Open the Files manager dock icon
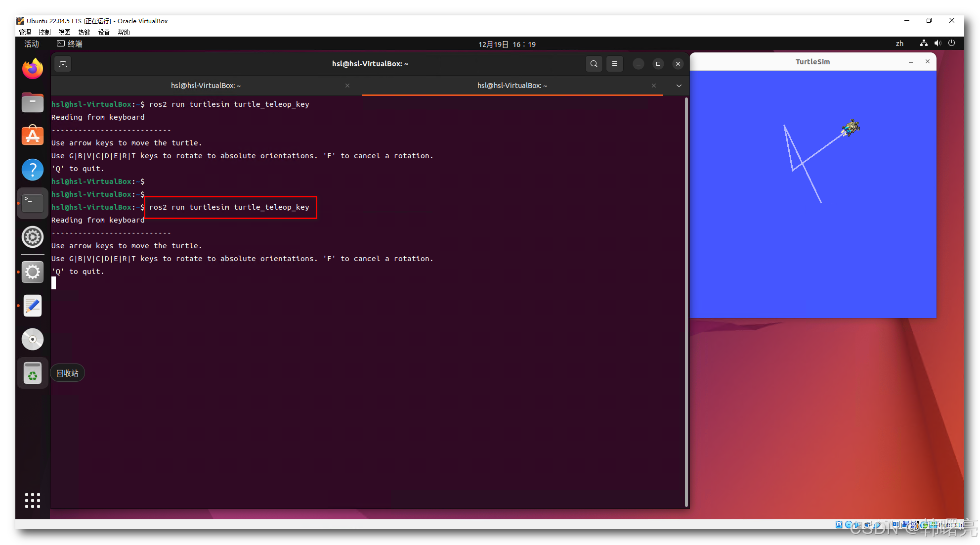 click(x=33, y=103)
